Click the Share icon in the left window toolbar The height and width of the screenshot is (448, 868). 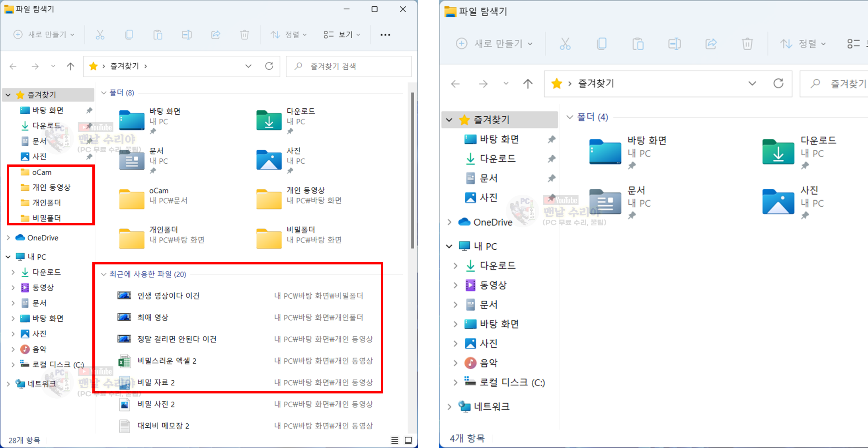[216, 35]
